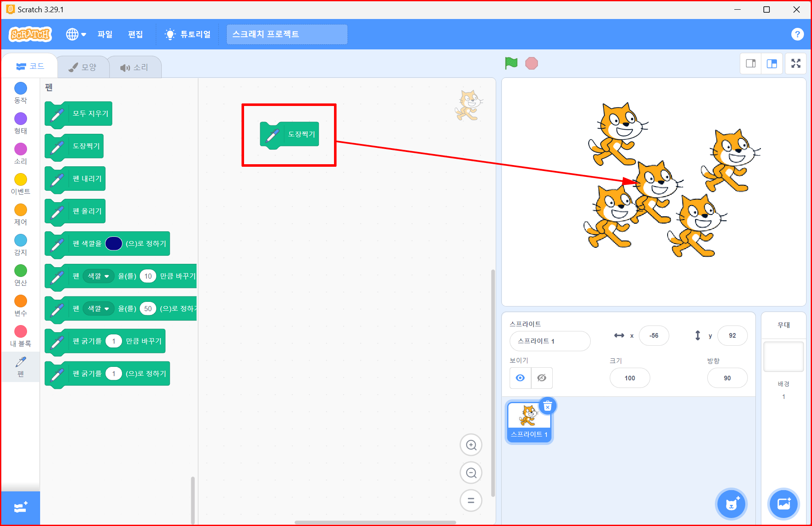Hide the sprite with crossed-eye icon
The height and width of the screenshot is (526, 812).
pos(542,378)
